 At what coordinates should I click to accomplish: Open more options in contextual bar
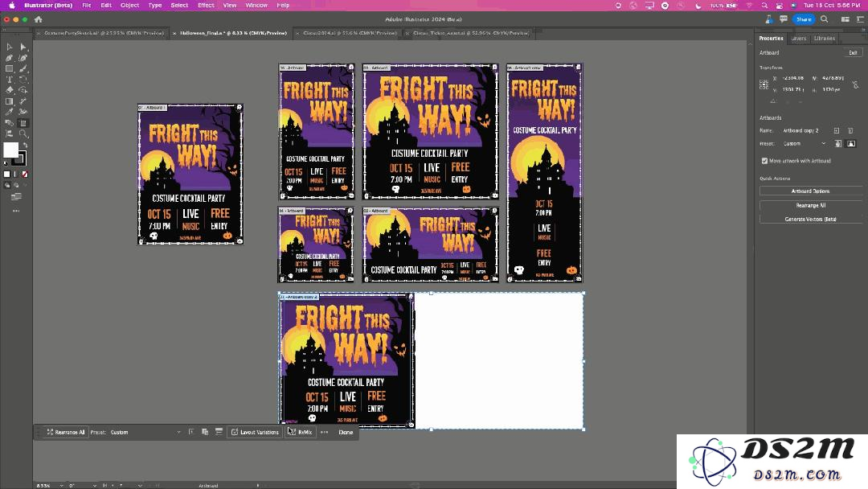click(325, 433)
